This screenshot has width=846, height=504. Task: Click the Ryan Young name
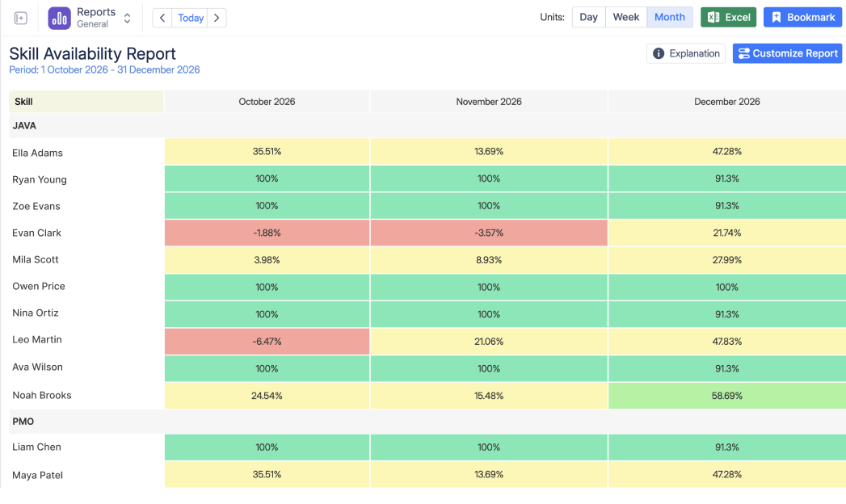click(x=40, y=179)
